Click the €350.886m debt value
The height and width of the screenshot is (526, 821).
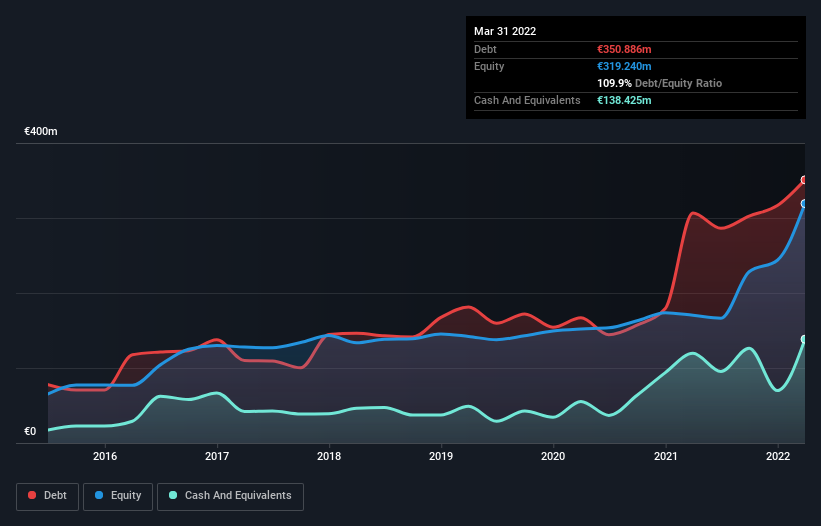624,49
